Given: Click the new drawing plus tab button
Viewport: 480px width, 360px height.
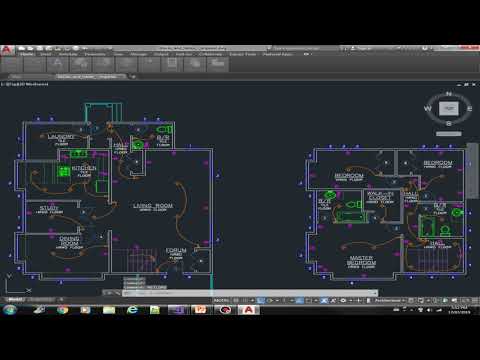Looking at the screenshot, I should [x=133, y=76].
